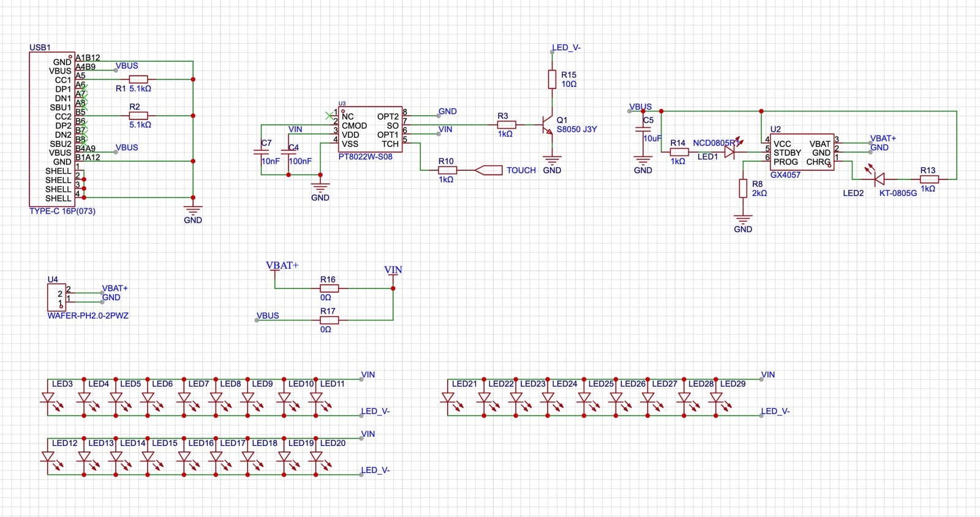The height and width of the screenshot is (517, 980).
Task: Click the 'PT8022W-S08' part label
Action: click(x=366, y=157)
